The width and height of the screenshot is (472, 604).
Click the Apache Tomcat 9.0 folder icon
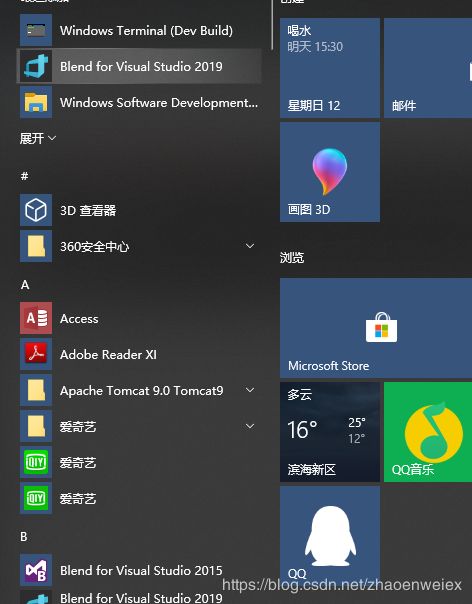pyautogui.click(x=36, y=390)
